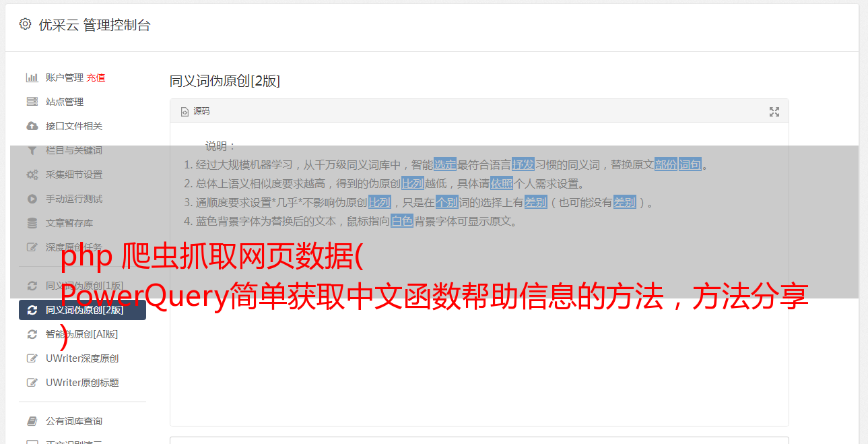Image resolution: width=868 pixels, height=444 pixels.
Task: Click the gears icon for 采集细节设置
Action: click(x=32, y=175)
